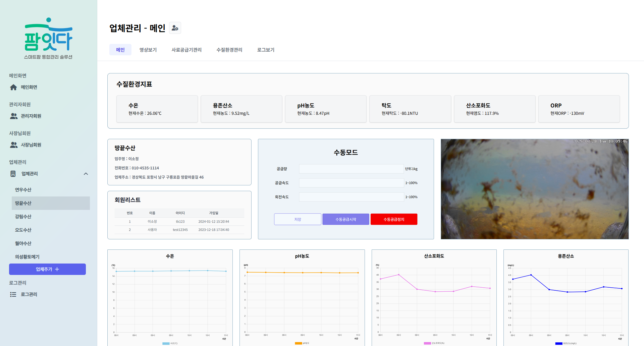Click the pH농도 indicator card

(x=326, y=109)
